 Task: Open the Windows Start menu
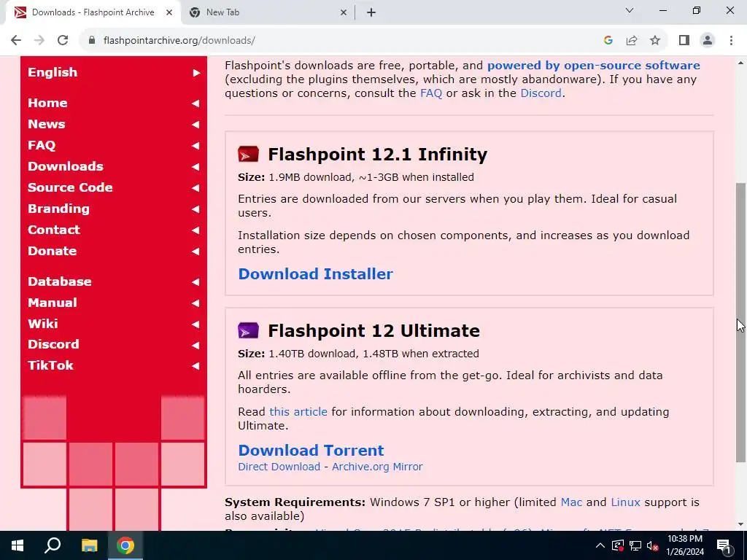click(x=18, y=545)
